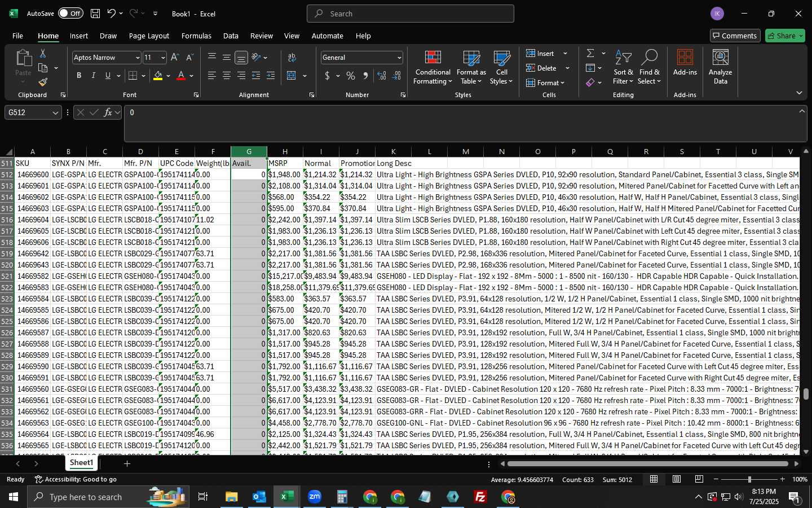The width and height of the screenshot is (812, 508).
Task: Click the Comma Style icon
Action: (365, 76)
